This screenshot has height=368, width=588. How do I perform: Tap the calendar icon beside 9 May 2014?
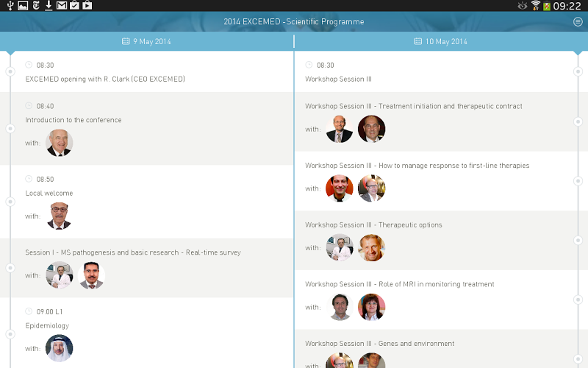126,41
